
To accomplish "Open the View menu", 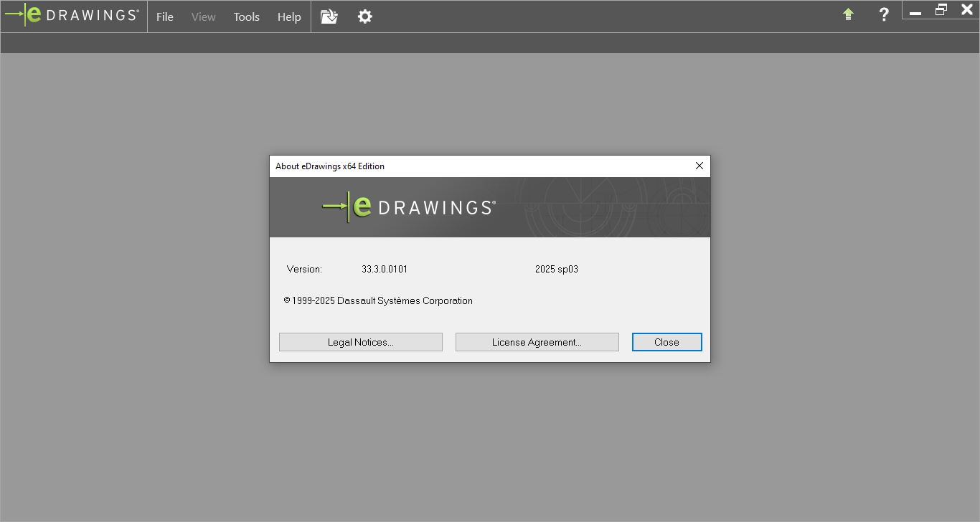I will click(203, 16).
